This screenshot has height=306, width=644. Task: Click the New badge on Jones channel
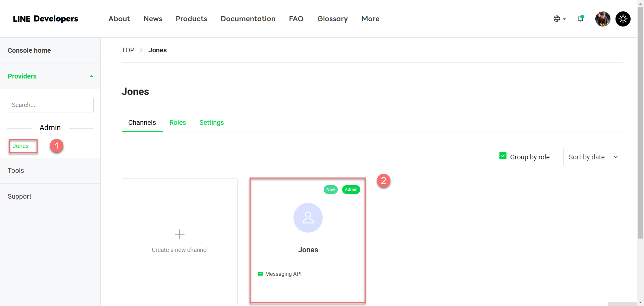(x=330, y=190)
